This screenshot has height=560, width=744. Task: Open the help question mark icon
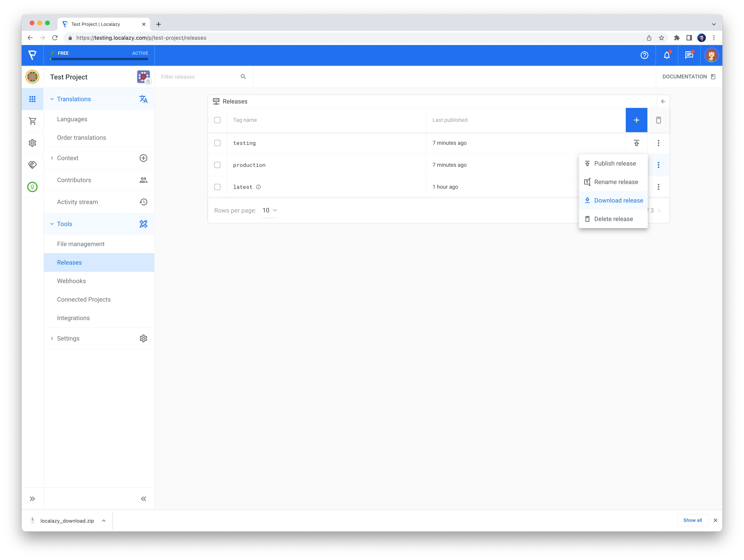644,55
